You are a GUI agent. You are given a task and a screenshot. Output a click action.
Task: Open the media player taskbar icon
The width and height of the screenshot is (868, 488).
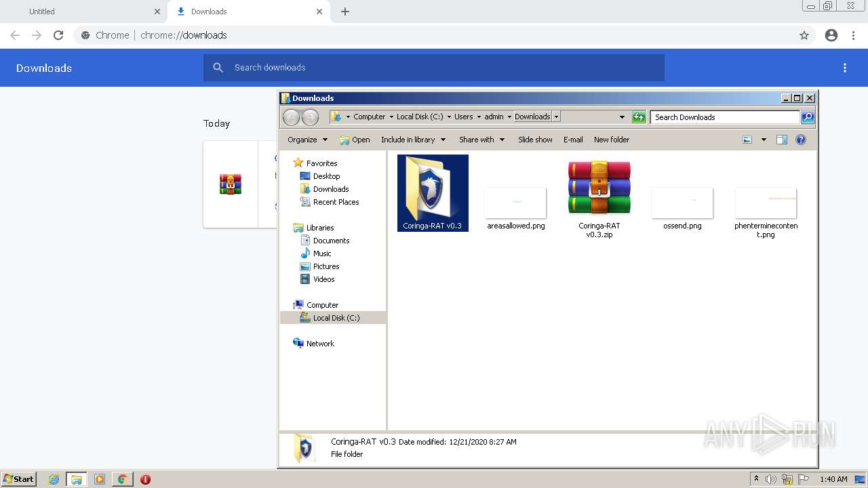point(100,479)
